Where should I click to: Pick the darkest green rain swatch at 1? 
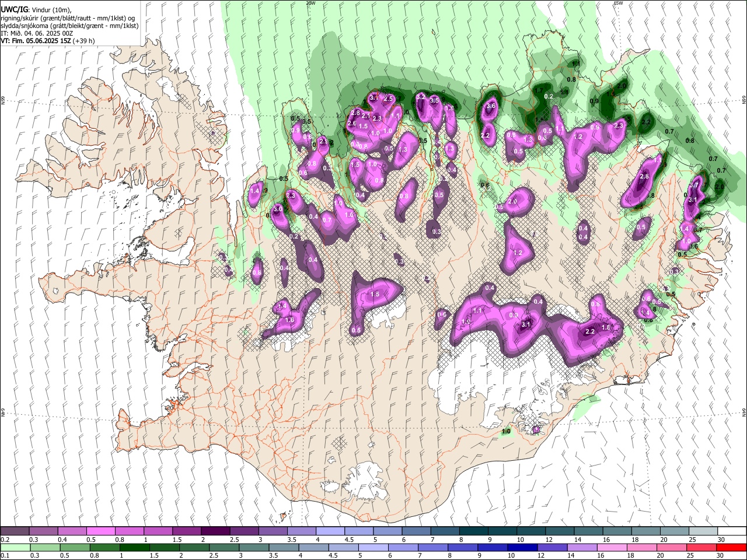pyautogui.click(x=134, y=547)
